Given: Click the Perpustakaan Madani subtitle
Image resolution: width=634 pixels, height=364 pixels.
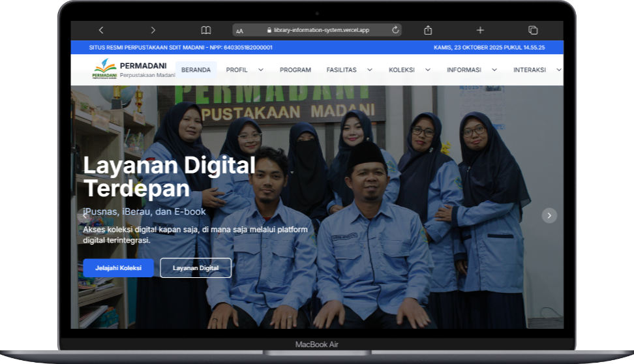Looking at the screenshot, I should tap(147, 75).
